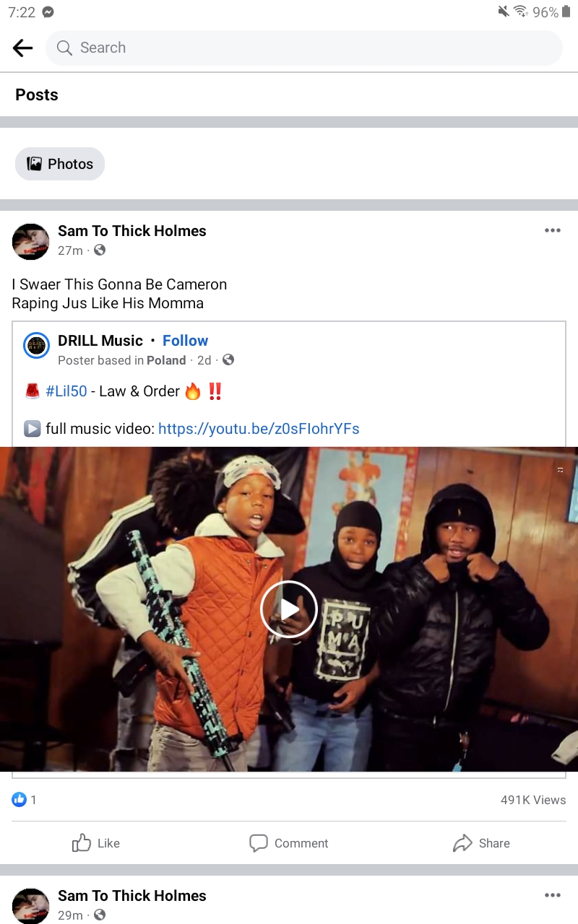Open the Comment action
This screenshot has height=924, width=578.
pyautogui.click(x=289, y=843)
